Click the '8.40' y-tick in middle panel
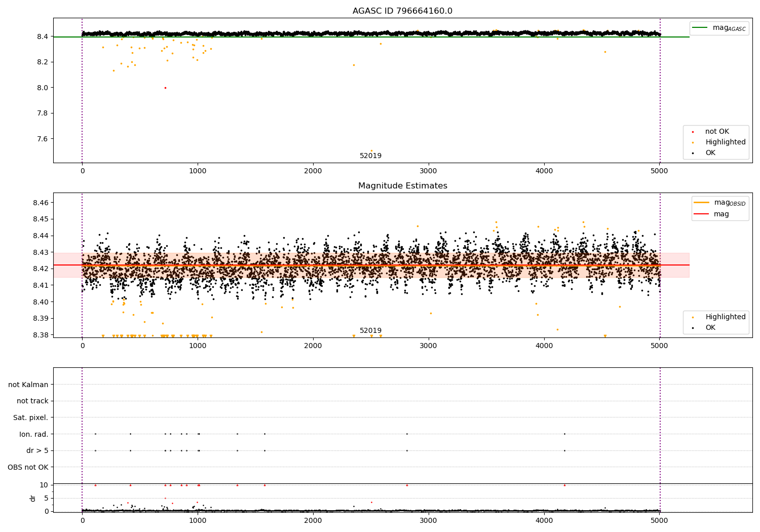The height and width of the screenshot is (532, 760). pos(40,302)
